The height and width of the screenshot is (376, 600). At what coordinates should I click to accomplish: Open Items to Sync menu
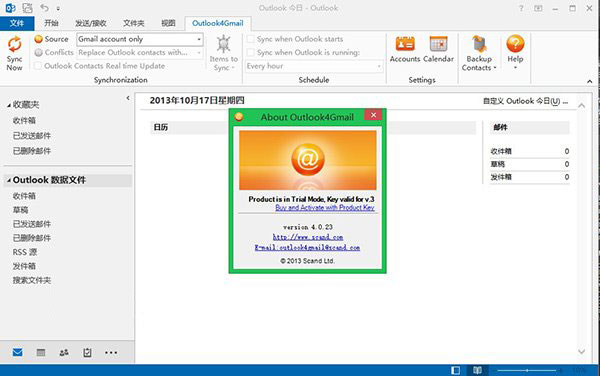223,53
